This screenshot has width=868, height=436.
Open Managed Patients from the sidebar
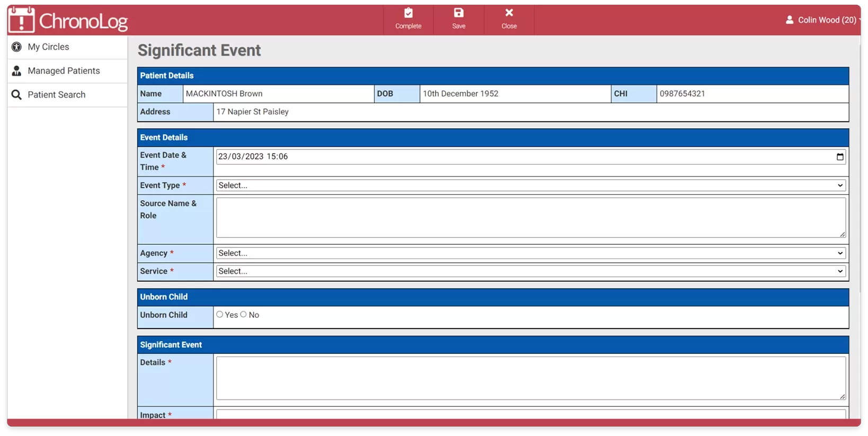coord(64,71)
